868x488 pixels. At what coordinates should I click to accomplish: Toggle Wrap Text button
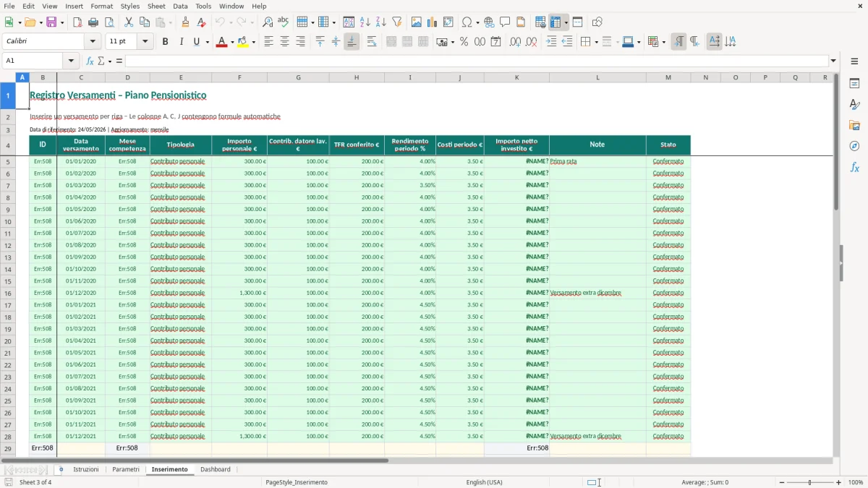click(x=371, y=42)
